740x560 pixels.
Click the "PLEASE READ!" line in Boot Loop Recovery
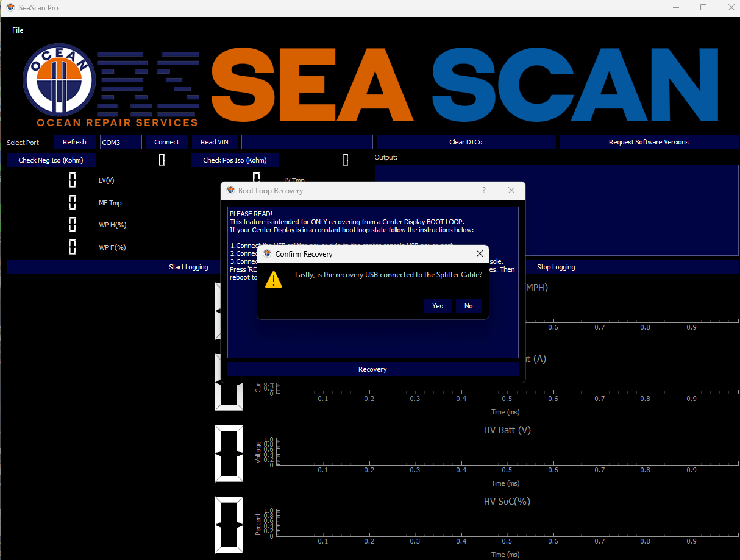[251, 214]
